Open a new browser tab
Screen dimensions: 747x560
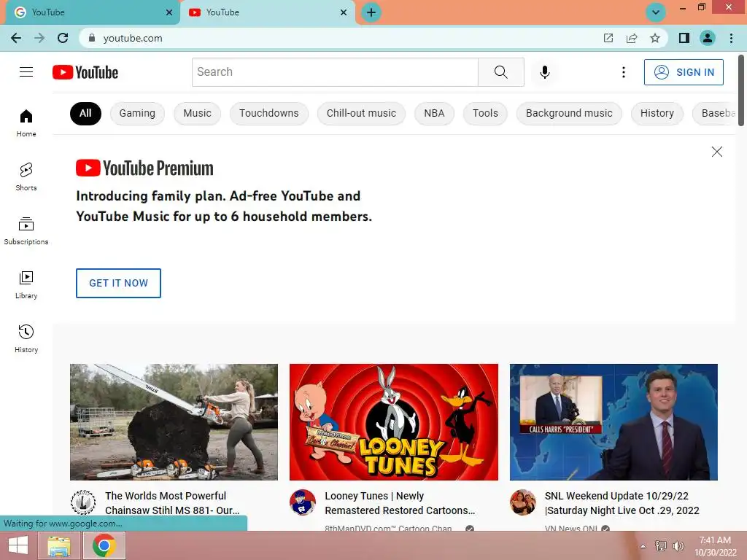point(371,12)
